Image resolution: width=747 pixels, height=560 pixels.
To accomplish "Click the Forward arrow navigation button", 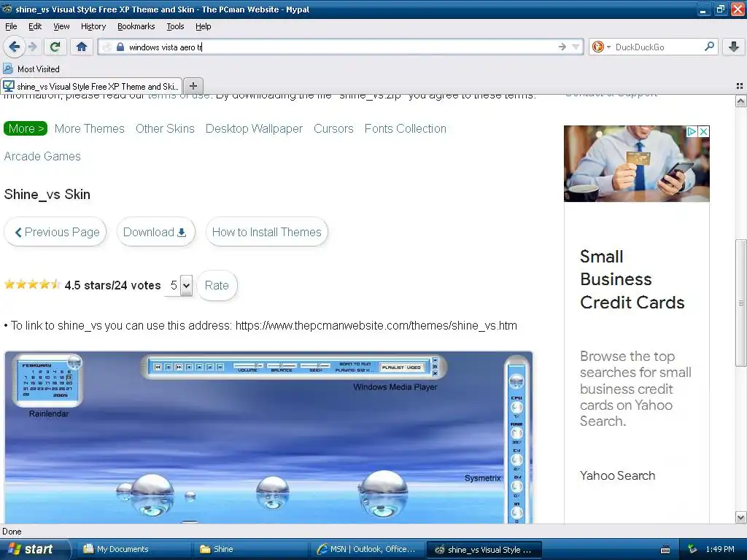I will point(32,47).
